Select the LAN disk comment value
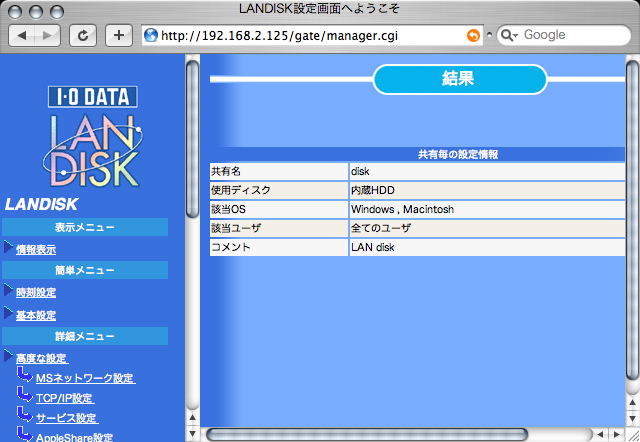Screen dimensions: 640x442 click(487, 247)
